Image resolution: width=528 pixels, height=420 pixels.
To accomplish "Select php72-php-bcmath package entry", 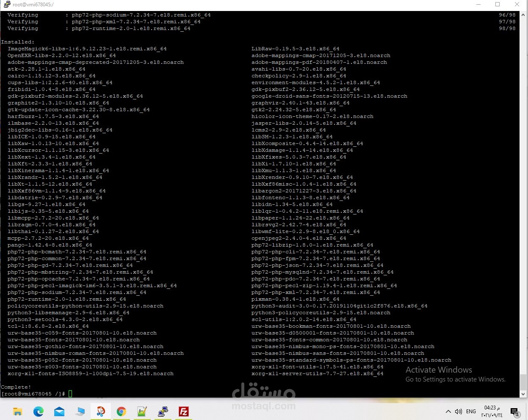I will [77, 252].
